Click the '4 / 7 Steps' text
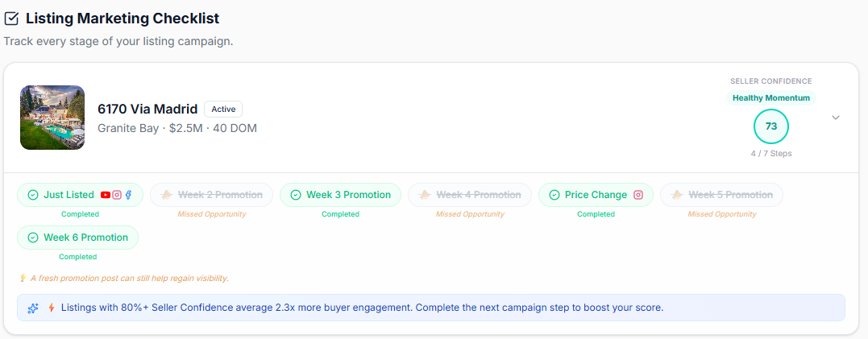The height and width of the screenshot is (339, 868). [771, 154]
